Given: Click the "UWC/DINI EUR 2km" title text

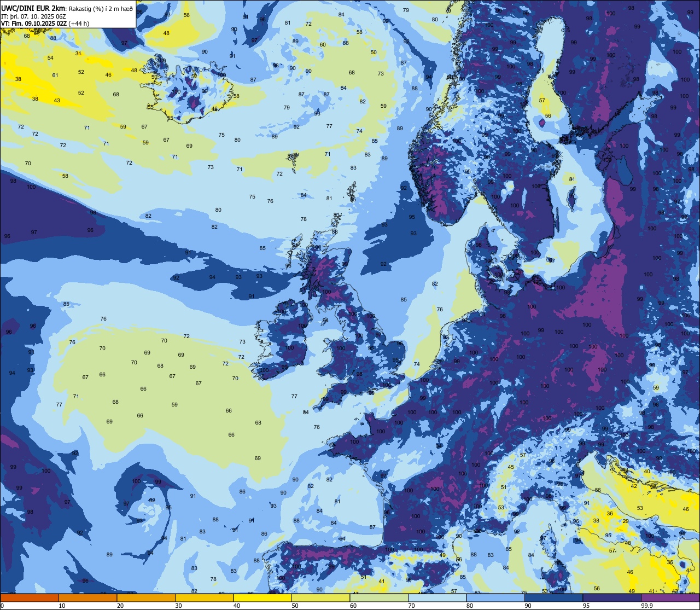Looking at the screenshot, I should pyautogui.click(x=33, y=8).
